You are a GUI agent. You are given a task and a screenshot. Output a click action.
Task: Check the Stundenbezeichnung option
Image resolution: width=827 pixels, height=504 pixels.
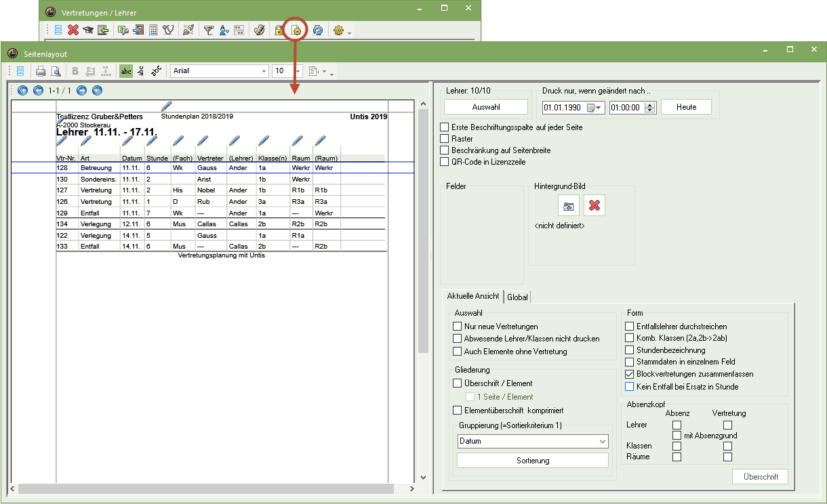click(630, 350)
